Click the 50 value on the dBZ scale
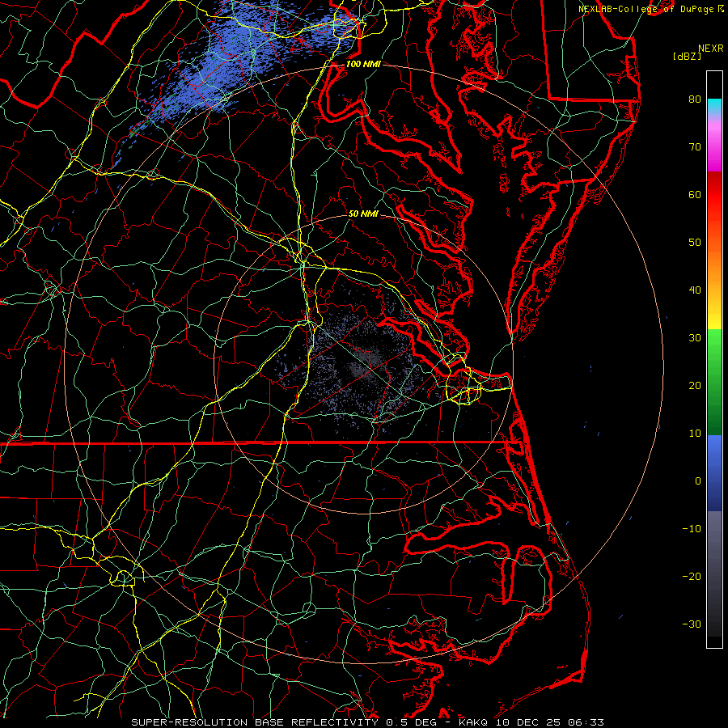The height and width of the screenshot is (728, 728). [695, 243]
